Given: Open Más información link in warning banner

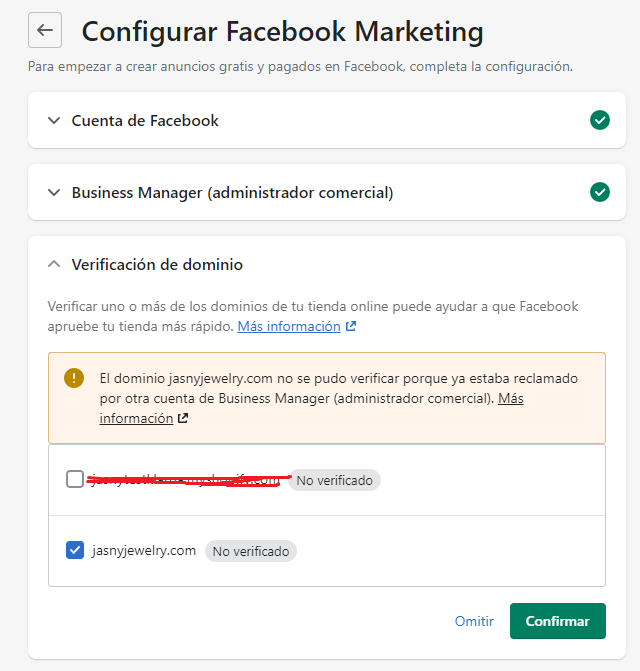Looking at the screenshot, I should [510, 398].
